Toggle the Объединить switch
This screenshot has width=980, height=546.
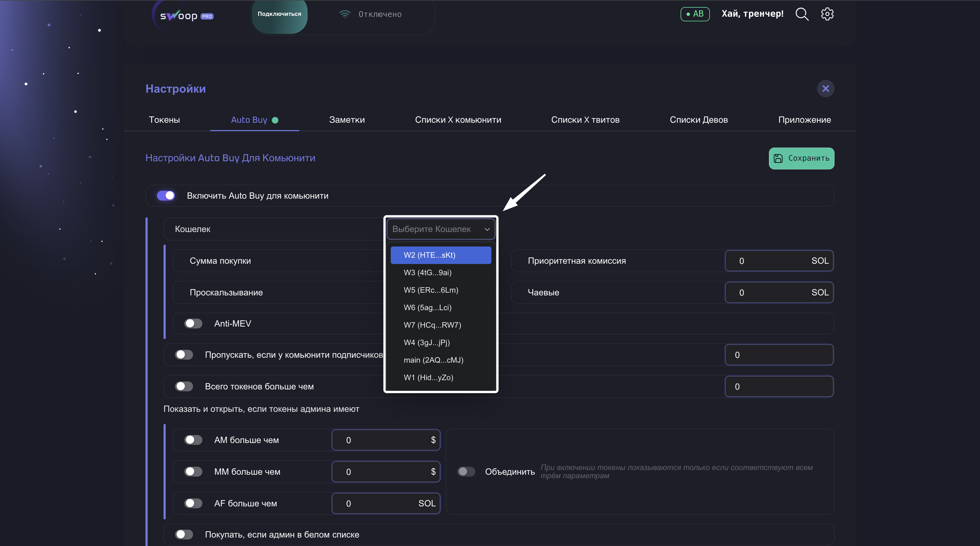coord(466,471)
